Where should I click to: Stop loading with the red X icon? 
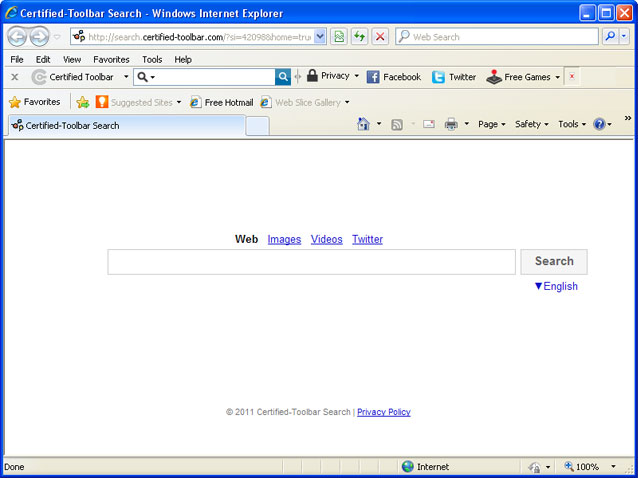[x=380, y=37]
